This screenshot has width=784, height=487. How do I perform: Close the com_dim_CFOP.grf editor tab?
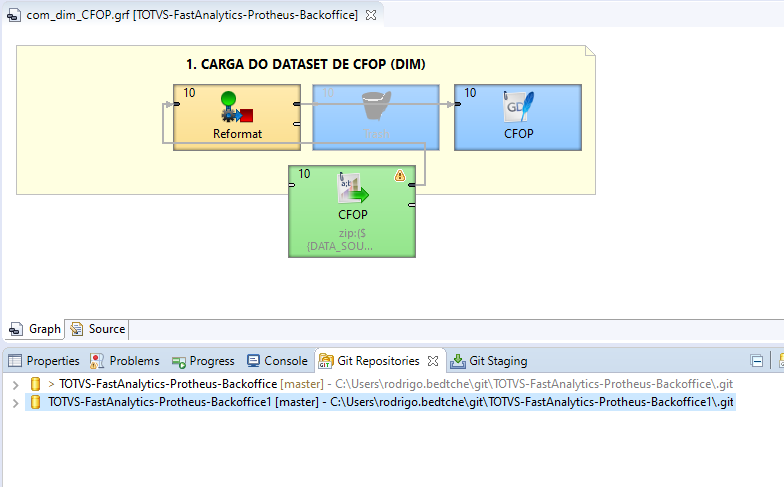click(x=371, y=15)
